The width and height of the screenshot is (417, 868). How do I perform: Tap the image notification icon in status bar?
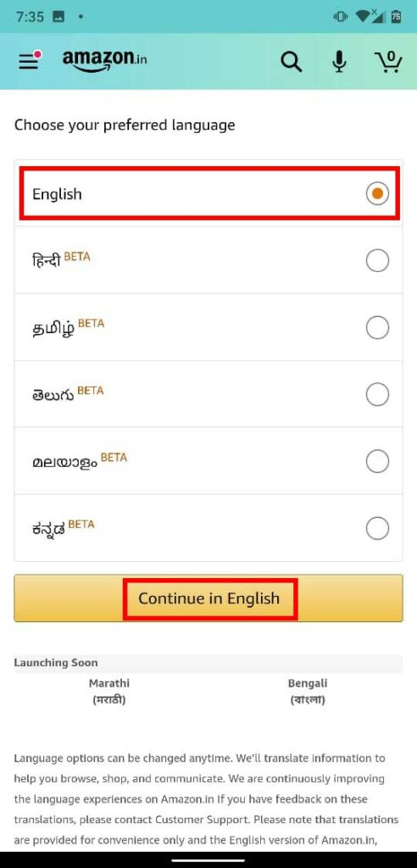58,17
